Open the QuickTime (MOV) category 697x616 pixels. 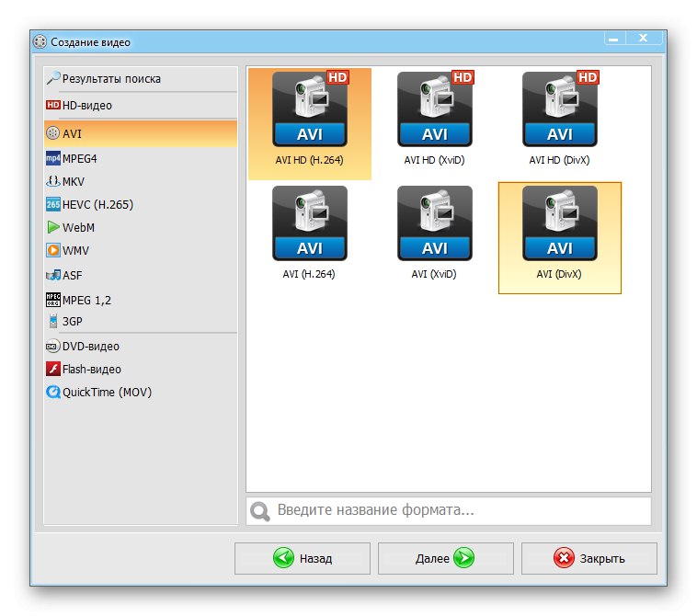coord(141,392)
